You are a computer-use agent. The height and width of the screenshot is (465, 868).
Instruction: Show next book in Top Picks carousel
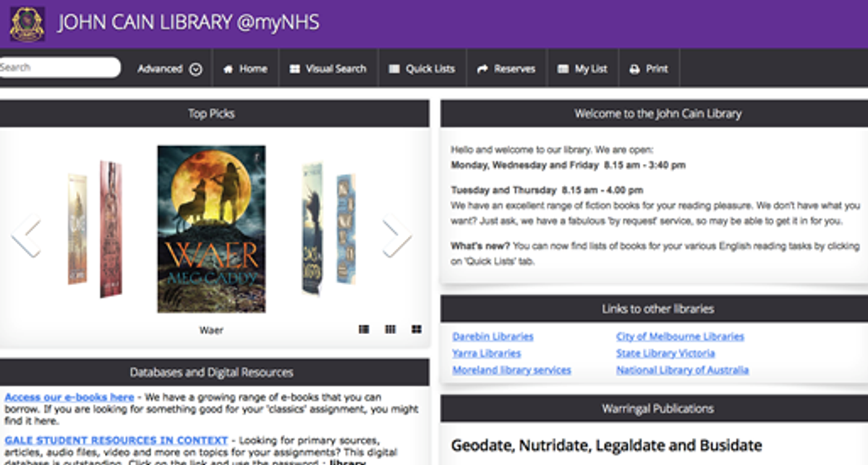tap(397, 235)
